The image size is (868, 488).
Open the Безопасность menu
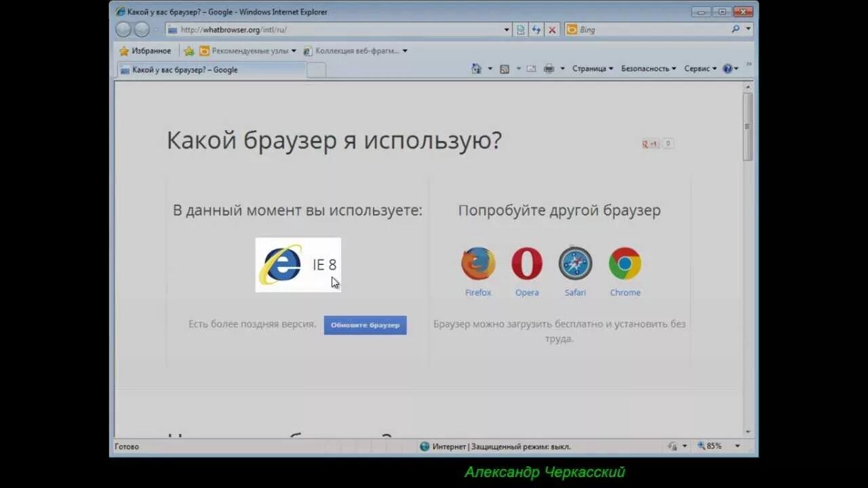point(649,68)
